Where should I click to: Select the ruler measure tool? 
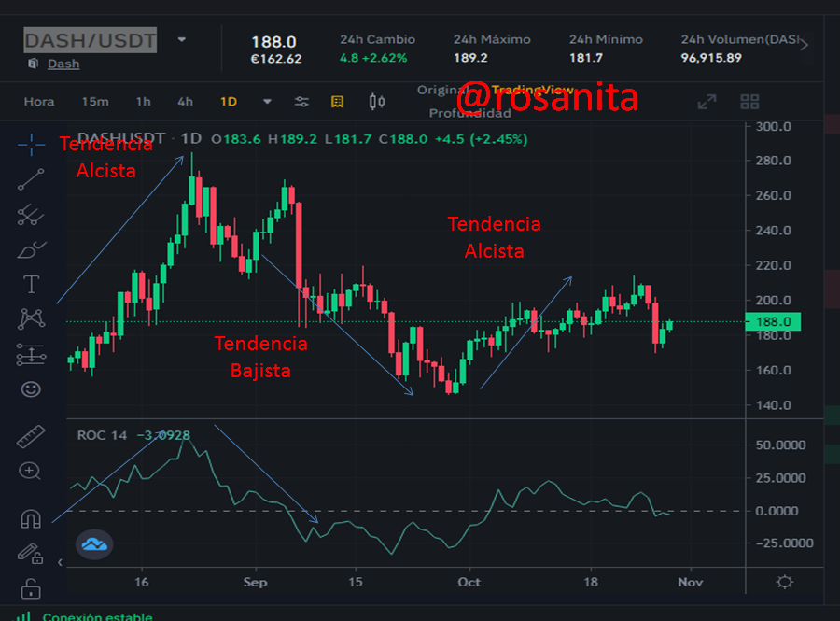31,436
